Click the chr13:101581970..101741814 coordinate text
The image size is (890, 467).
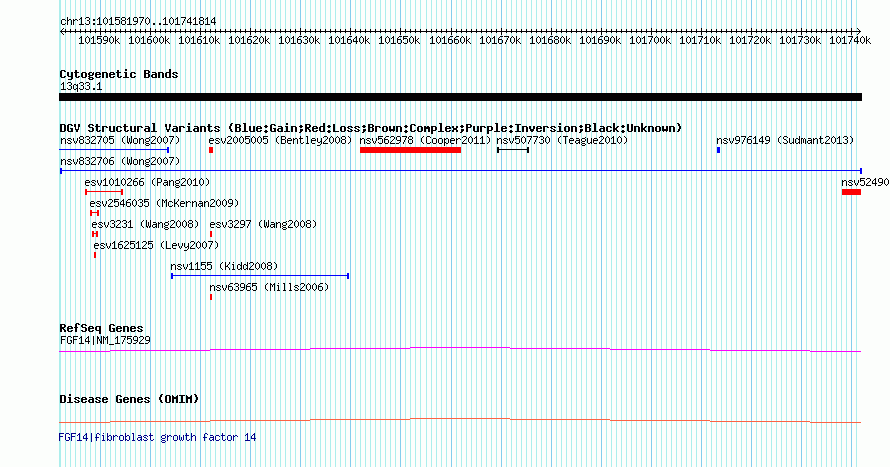(x=138, y=22)
